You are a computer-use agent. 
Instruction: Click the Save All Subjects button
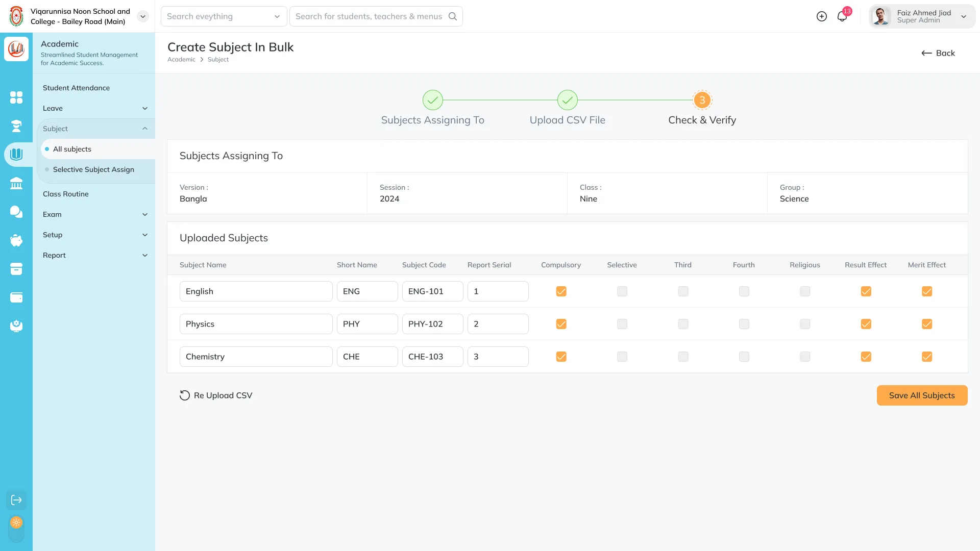[922, 395]
